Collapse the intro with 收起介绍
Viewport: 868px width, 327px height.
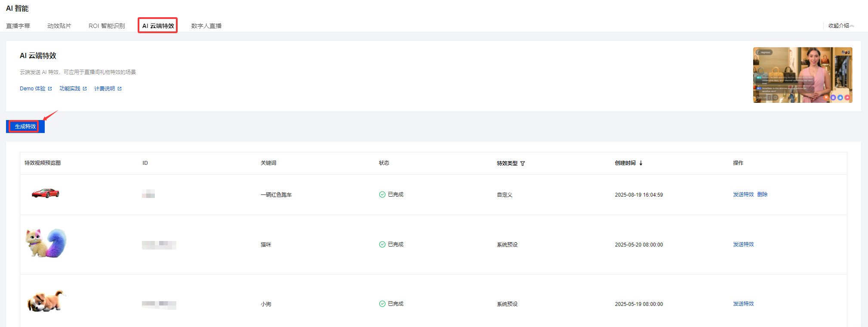click(841, 26)
